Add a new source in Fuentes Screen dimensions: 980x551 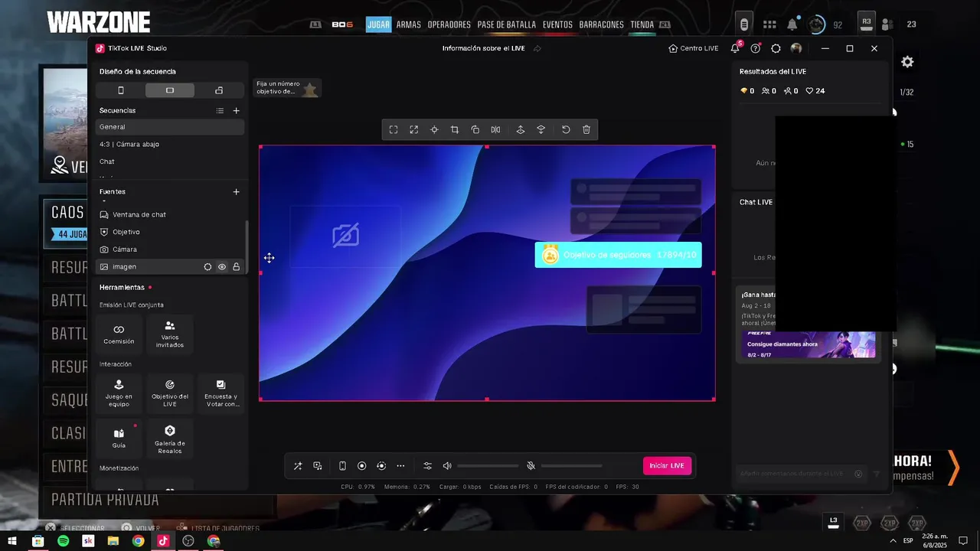pyautogui.click(x=237, y=192)
